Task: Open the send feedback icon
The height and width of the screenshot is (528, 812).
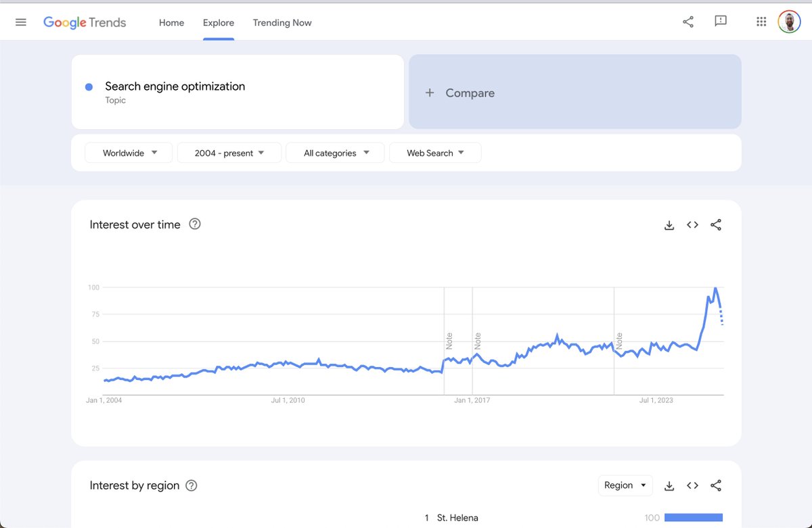Action: [721, 22]
